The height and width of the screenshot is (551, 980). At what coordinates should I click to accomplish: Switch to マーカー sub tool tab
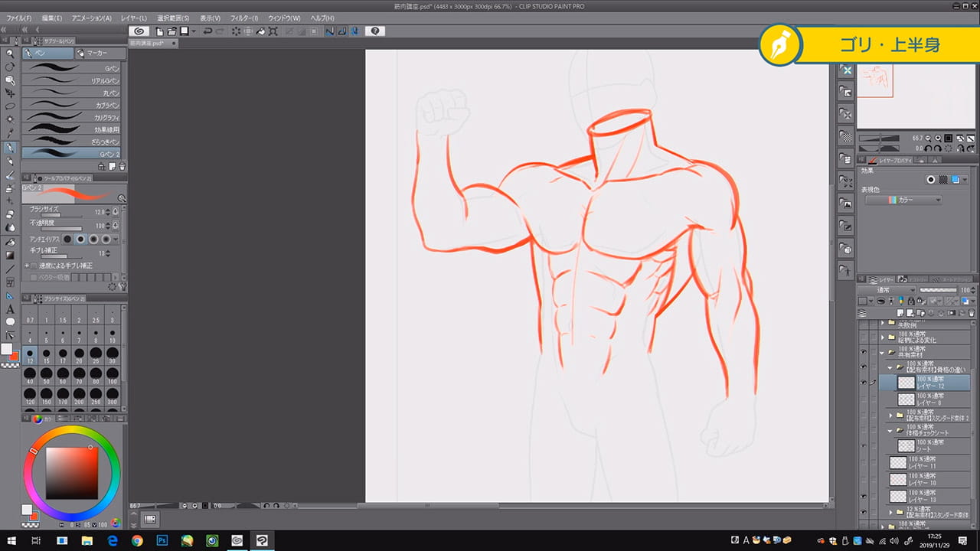tap(100, 53)
